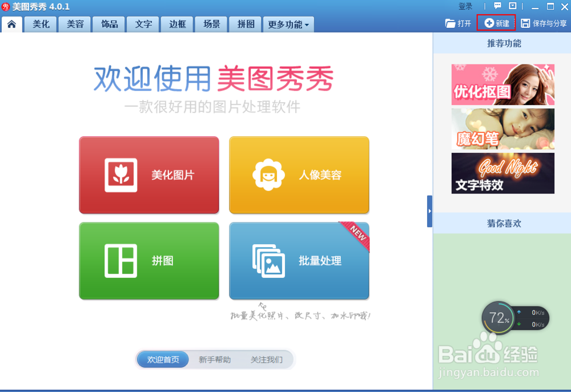The height and width of the screenshot is (392, 571).
Task: Open 文字特效 Good Night thumbnail
Action: [503, 173]
